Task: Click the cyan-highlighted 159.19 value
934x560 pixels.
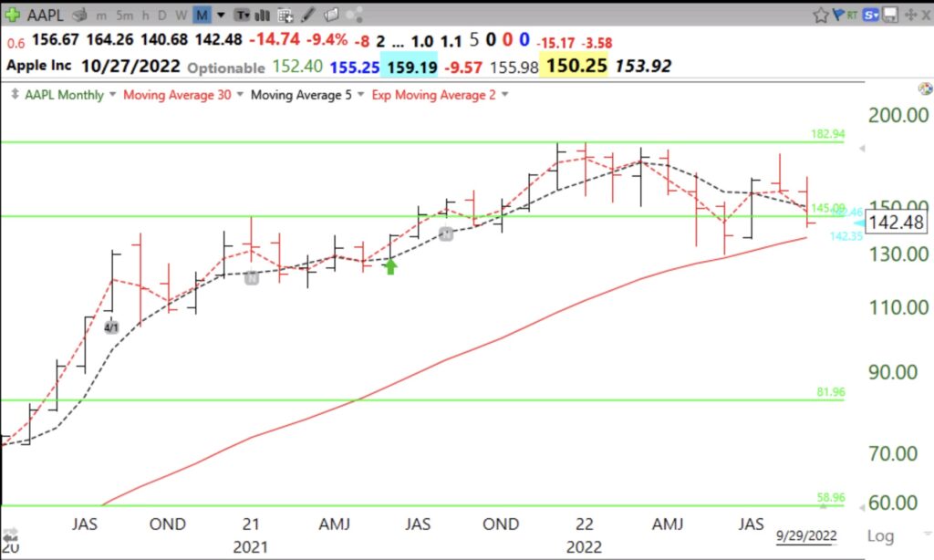Action: (411, 67)
